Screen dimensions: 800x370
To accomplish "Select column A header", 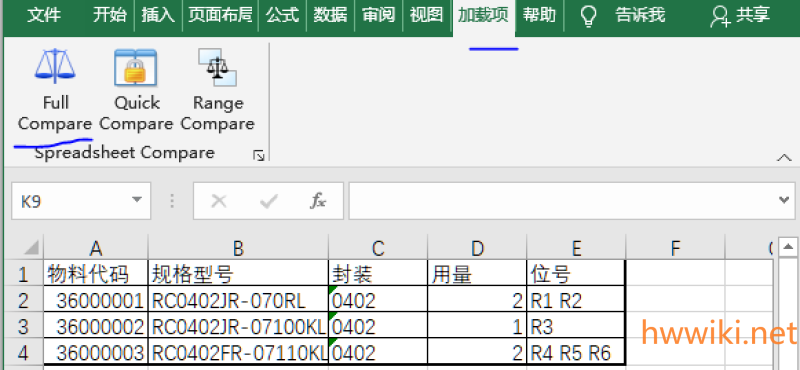I will [96, 248].
